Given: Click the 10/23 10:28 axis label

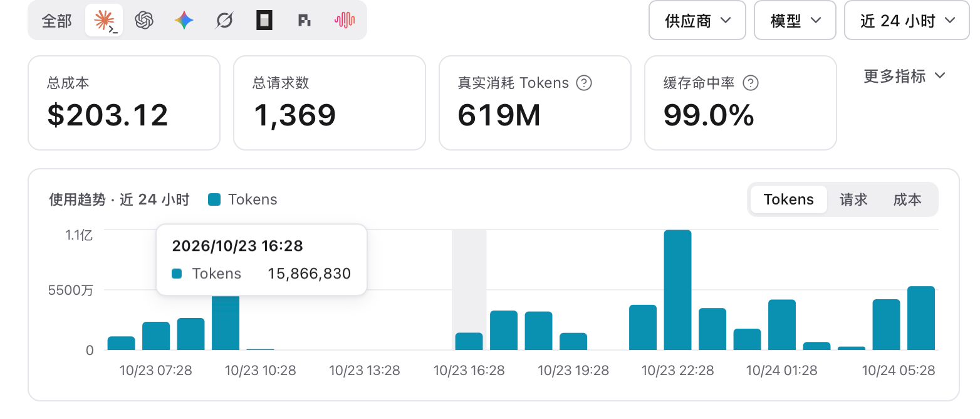Looking at the screenshot, I should pyautogui.click(x=260, y=370).
